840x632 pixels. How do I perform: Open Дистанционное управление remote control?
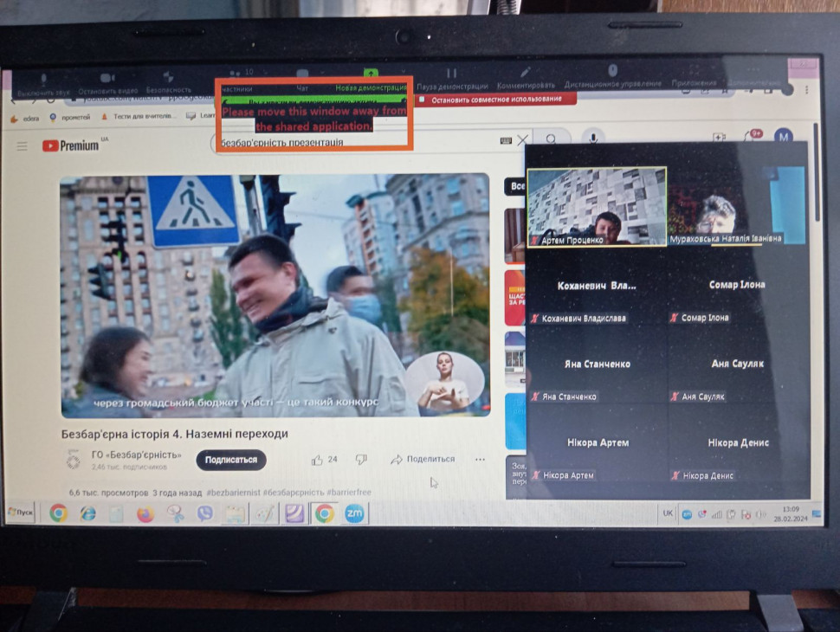tap(612, 76)
